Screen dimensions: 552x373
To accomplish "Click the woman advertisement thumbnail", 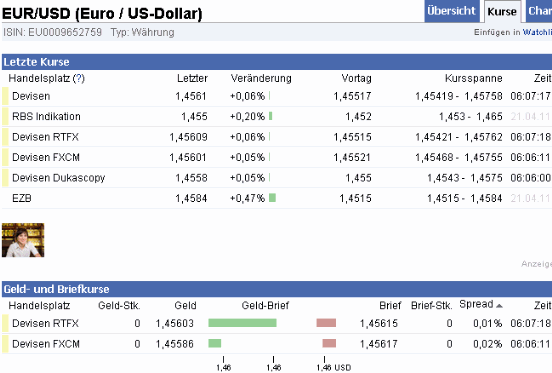I will tap(23, 240).
